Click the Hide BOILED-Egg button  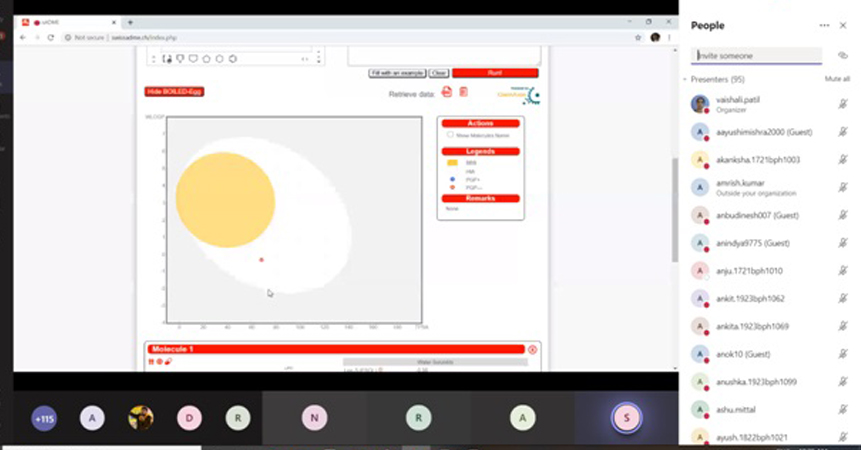[x=175, y=92]
